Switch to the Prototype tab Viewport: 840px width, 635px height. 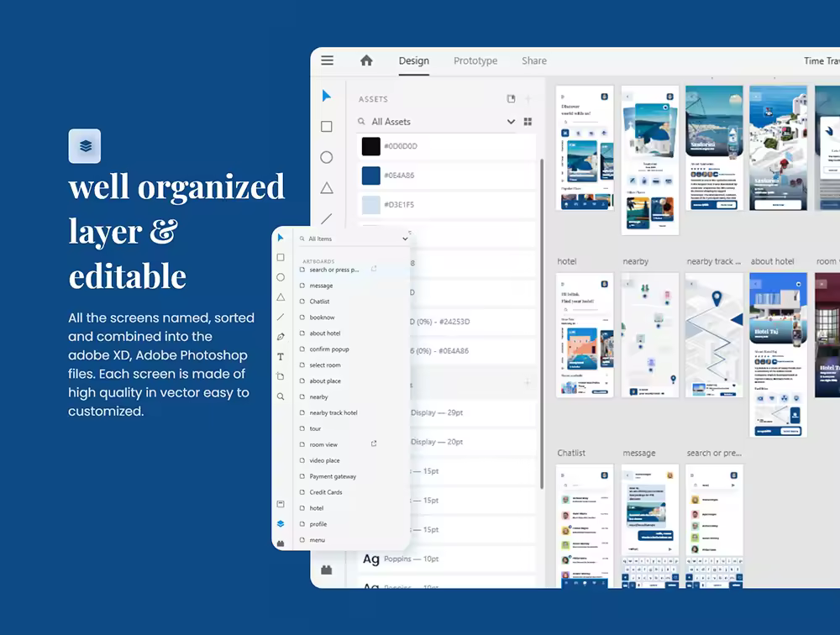point(475,60)
